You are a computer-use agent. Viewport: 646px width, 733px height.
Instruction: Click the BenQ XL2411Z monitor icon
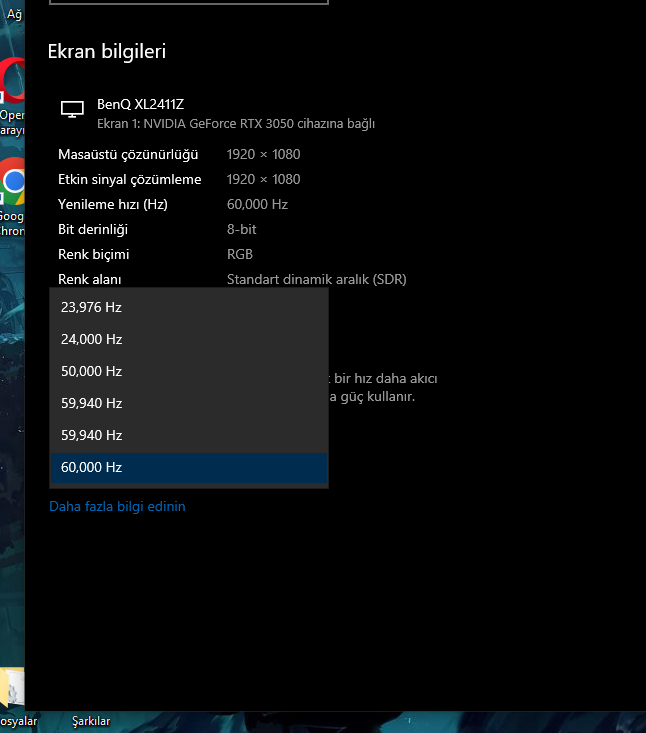[x=72, y=109]
